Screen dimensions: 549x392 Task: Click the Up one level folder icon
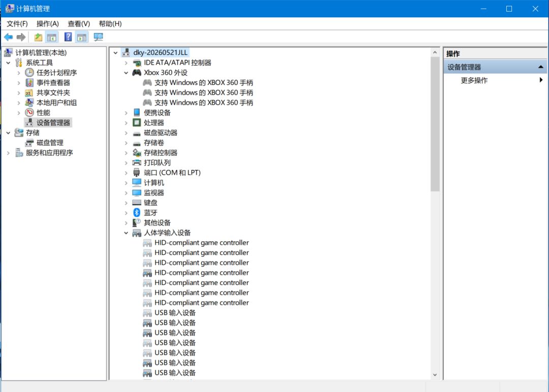(38, 37)
